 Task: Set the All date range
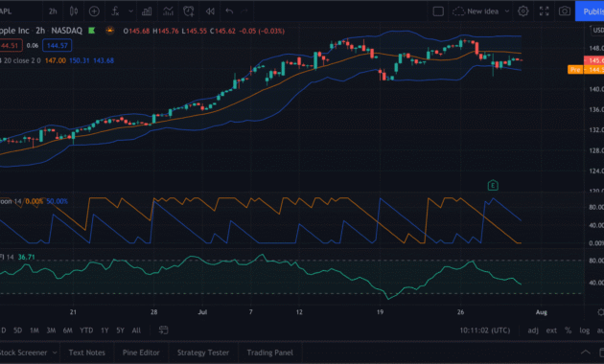click(x=136, y=330)
